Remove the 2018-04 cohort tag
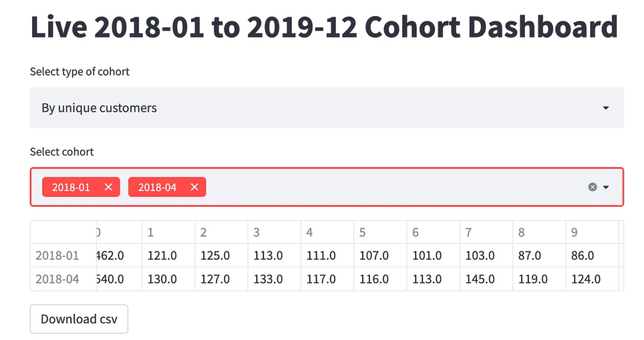The width and height of the screenshot is (644, 340). [194, 187]
